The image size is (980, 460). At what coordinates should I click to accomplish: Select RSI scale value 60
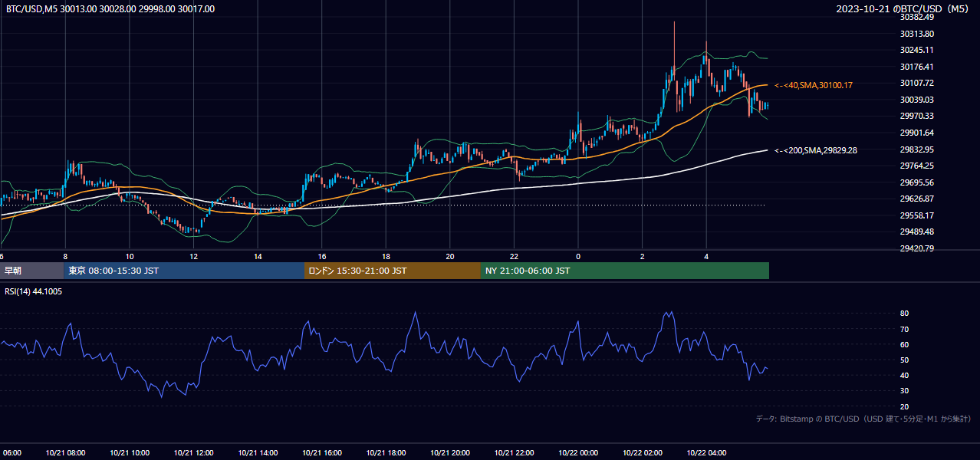tap(905, 344)
